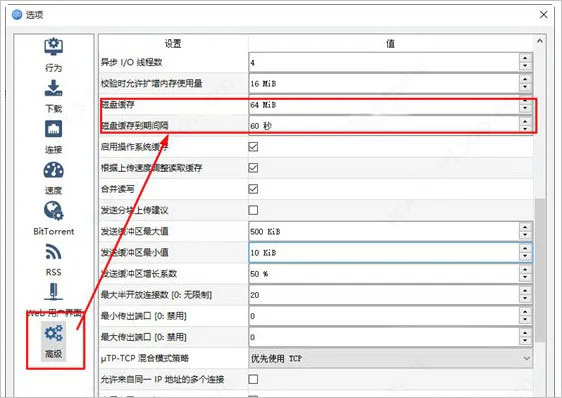Click the scrollbar up arrow
This screenshot has width=562, height=398.
(540, 41)
